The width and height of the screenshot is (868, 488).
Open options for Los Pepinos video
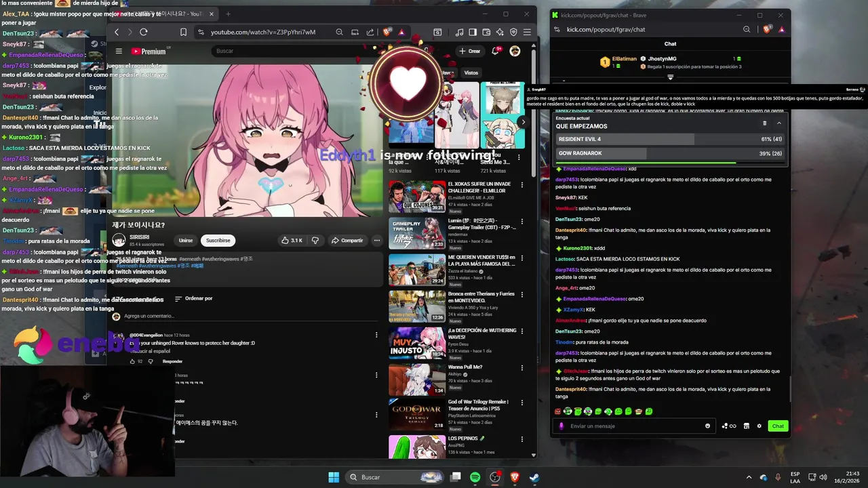pyautogui.click(x=522, y=439)
